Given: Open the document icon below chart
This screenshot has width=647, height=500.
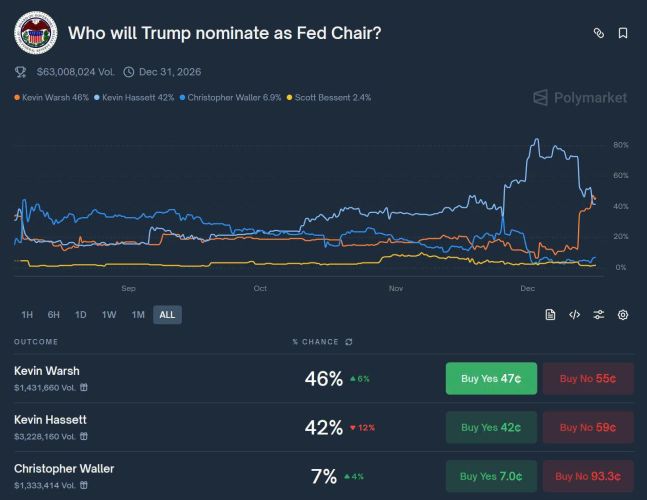Looking at the screenshot, I should (550, 314).
